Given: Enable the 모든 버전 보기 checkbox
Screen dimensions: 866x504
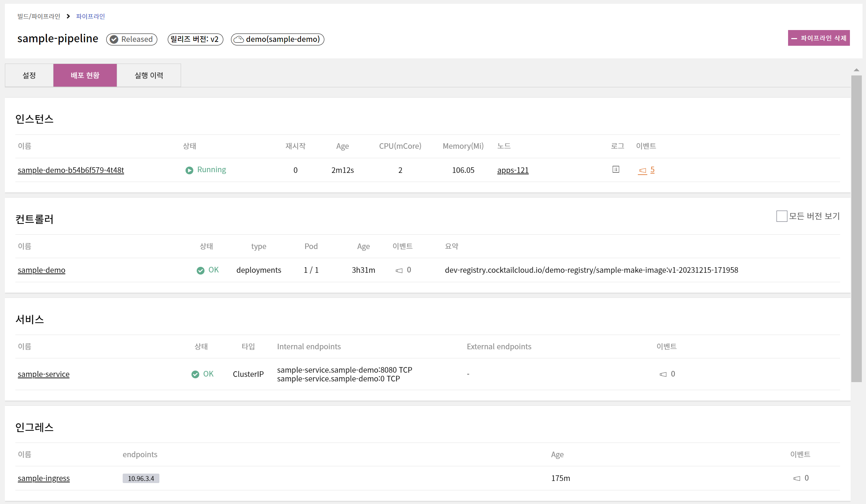Looking at the screenshot, I should (781, 216).
